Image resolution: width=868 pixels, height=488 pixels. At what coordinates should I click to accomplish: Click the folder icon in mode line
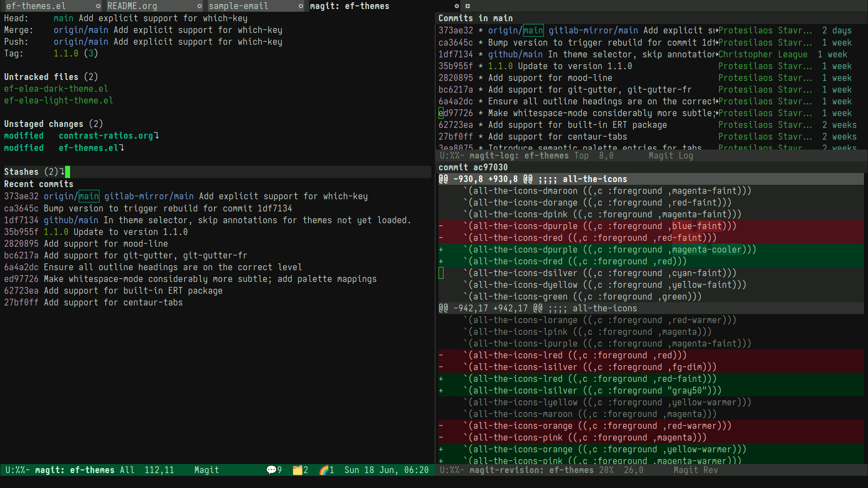point(297,470)
